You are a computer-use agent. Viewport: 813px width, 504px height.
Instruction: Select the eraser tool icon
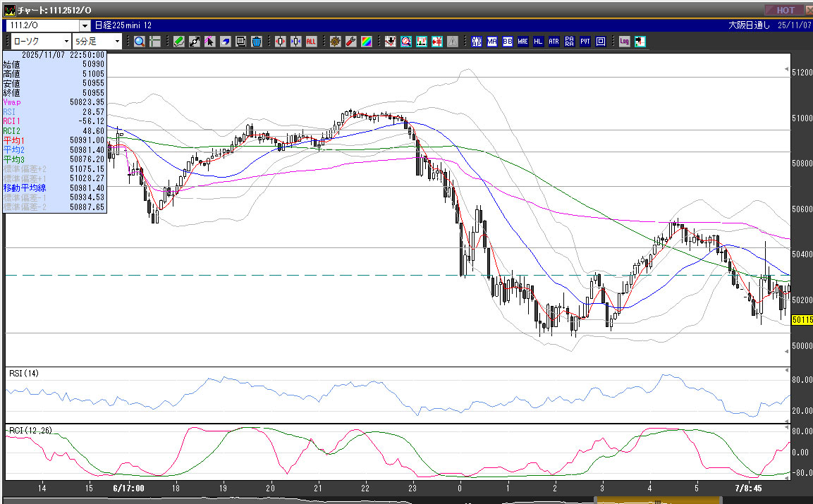coord(226,42)
